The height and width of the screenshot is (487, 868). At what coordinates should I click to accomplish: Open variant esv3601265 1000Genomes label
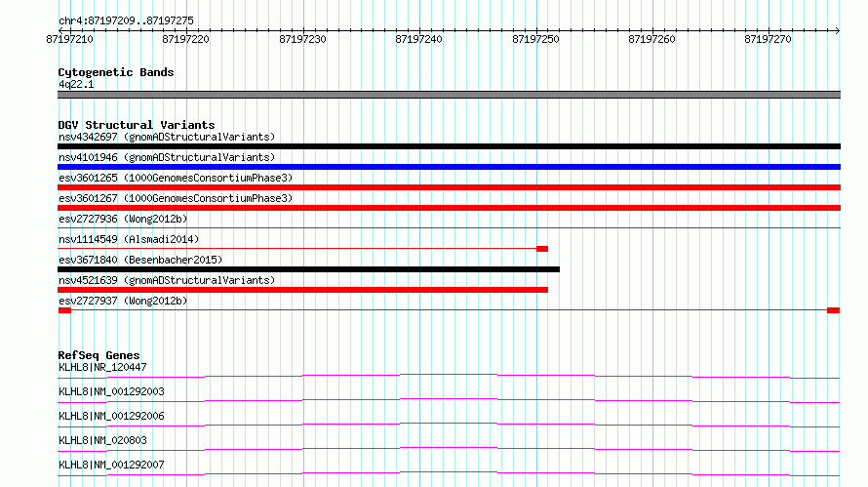click(x=176, y=178)
